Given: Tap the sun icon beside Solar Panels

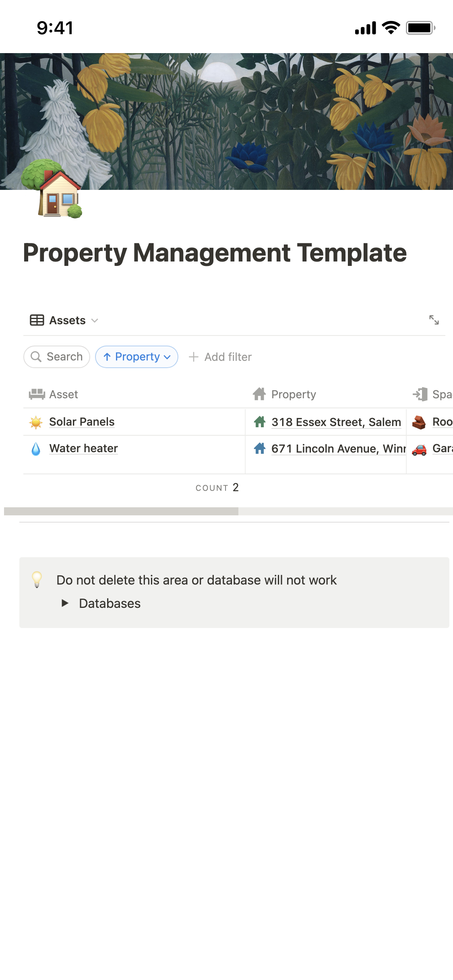Looking at the screenshot, I should coord(36,422).
